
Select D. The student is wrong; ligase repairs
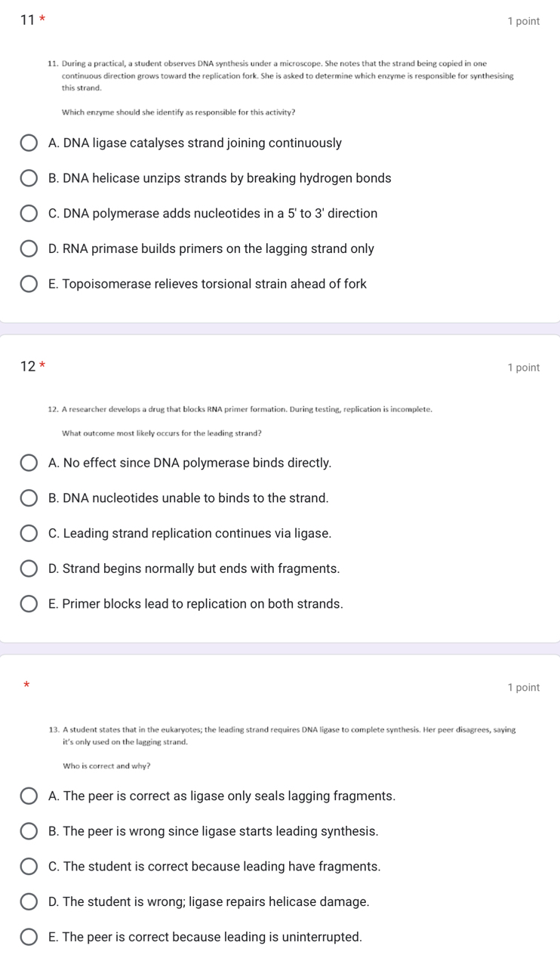click(29, 902)
